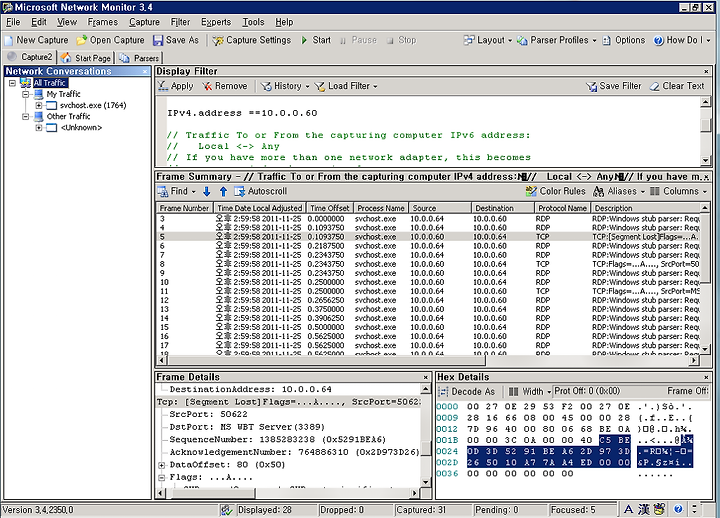Click the Pause capture control
Screen dimensions: 720x518
(358, 40)
